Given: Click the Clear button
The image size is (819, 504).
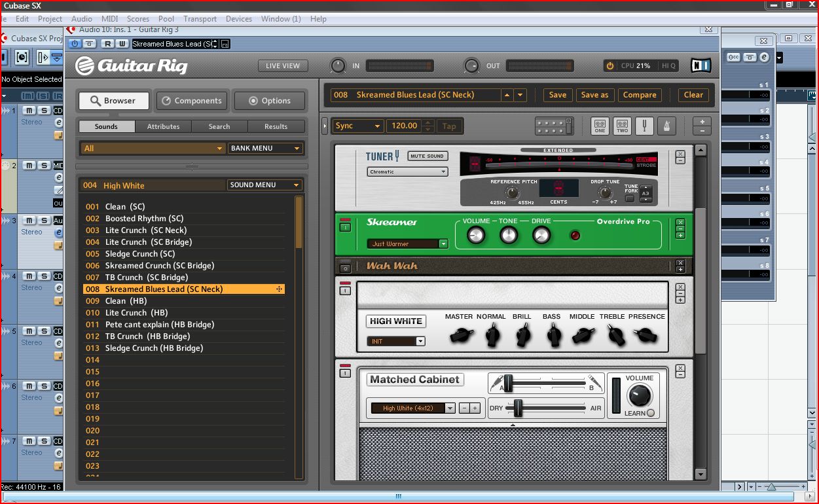Looking at the screenshot, I should pyautogui.click(x=693, y=95).
